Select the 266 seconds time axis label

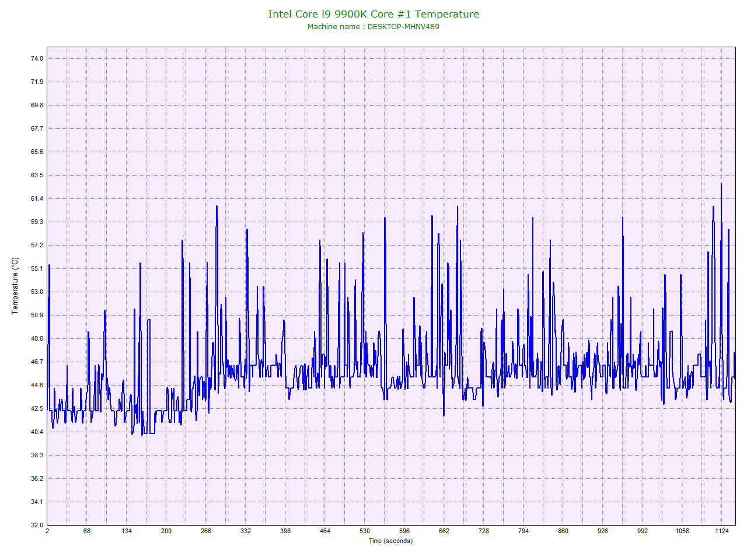click(x=206, y=531)
